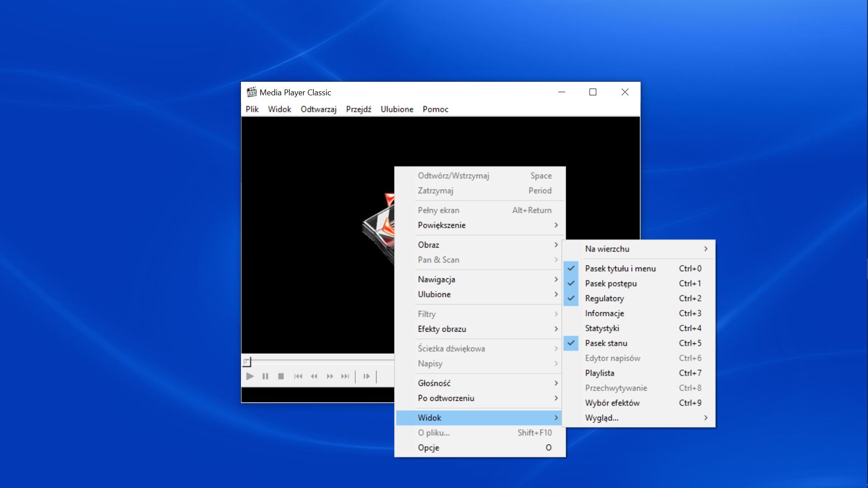The image size is (868, 488).
Task: Click the Pause playback icon
Action: (x=265, y=376)
